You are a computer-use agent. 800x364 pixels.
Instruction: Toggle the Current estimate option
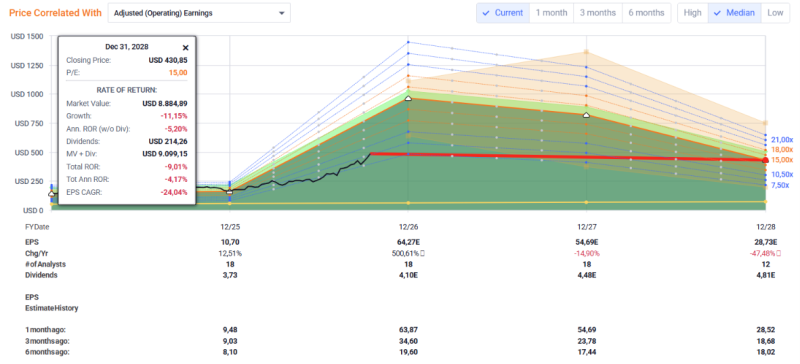pos(503,13)
